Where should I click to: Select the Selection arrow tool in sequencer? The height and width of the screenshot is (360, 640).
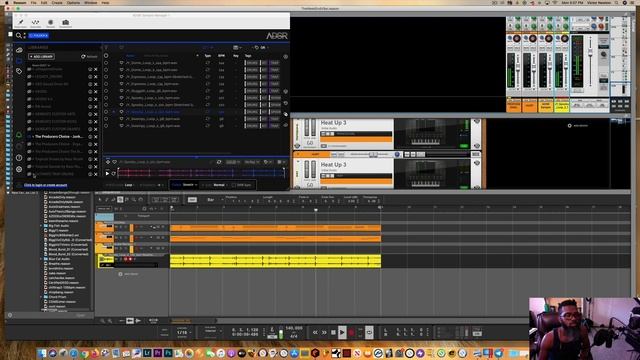(x=100, y=200)
